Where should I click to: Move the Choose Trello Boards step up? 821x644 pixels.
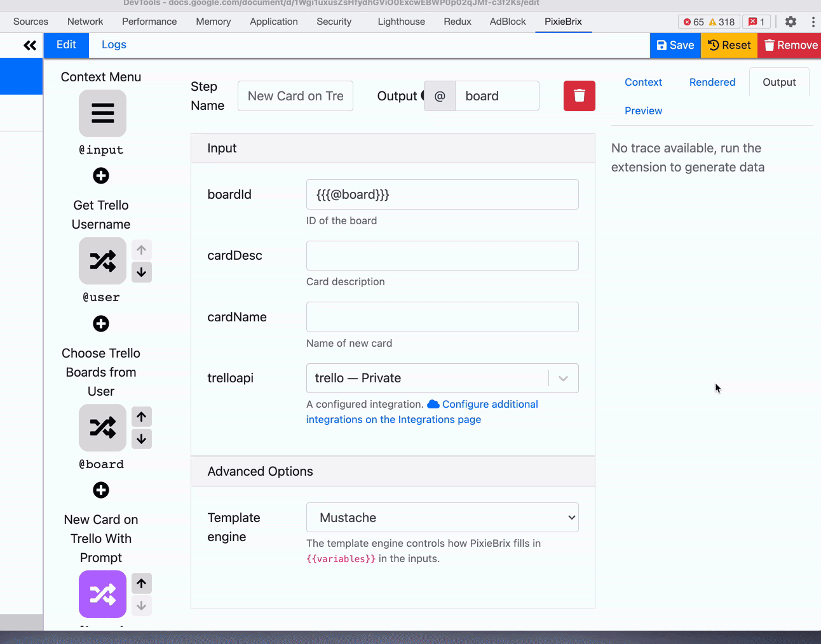tap(142, 417)
